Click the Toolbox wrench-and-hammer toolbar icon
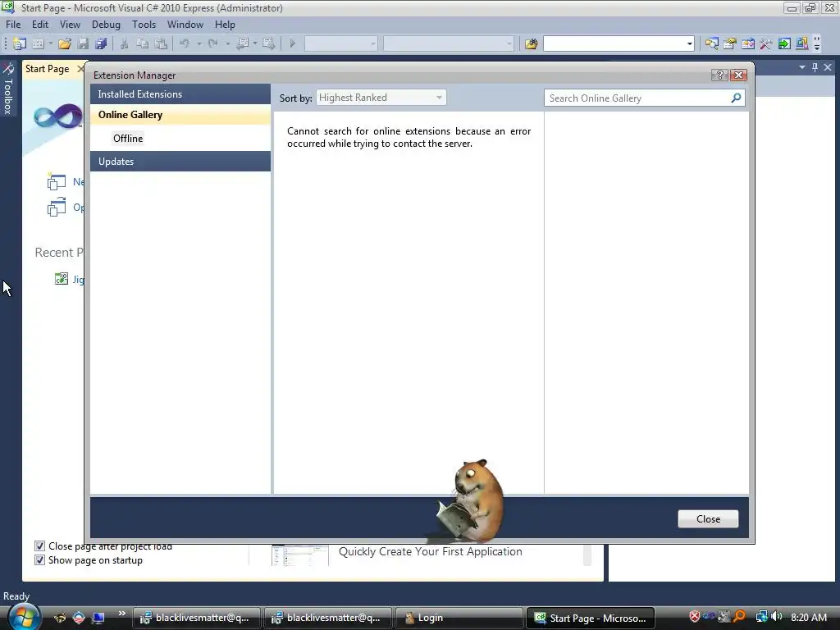This screenshot has height=630, width=840. [766, 43]
